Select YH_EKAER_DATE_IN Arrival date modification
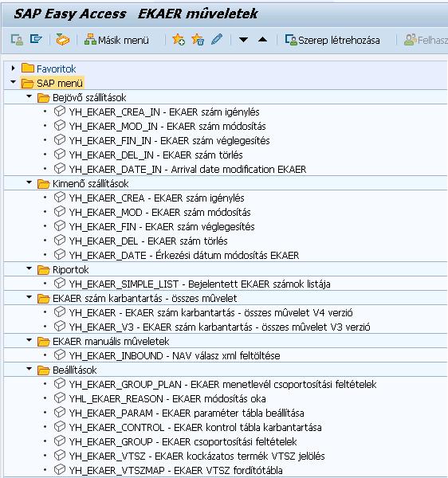The height and width of the screenshot is (478, 448). (x=187, y=169)
